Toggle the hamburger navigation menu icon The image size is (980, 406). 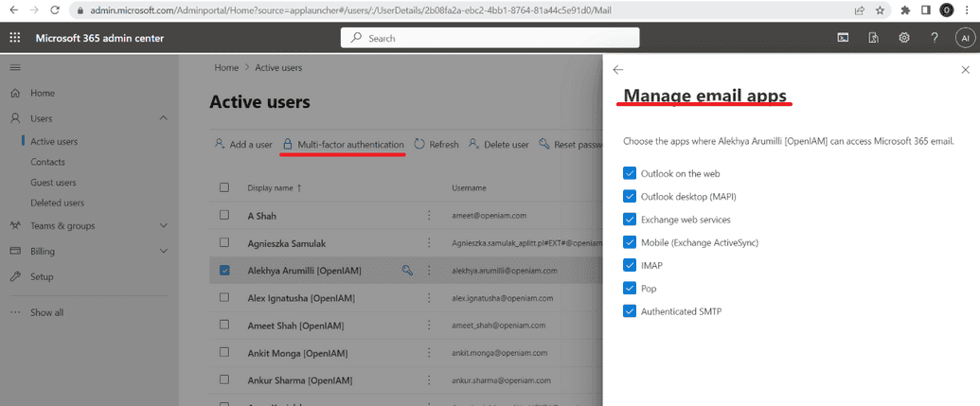click(x=15, y=68)
